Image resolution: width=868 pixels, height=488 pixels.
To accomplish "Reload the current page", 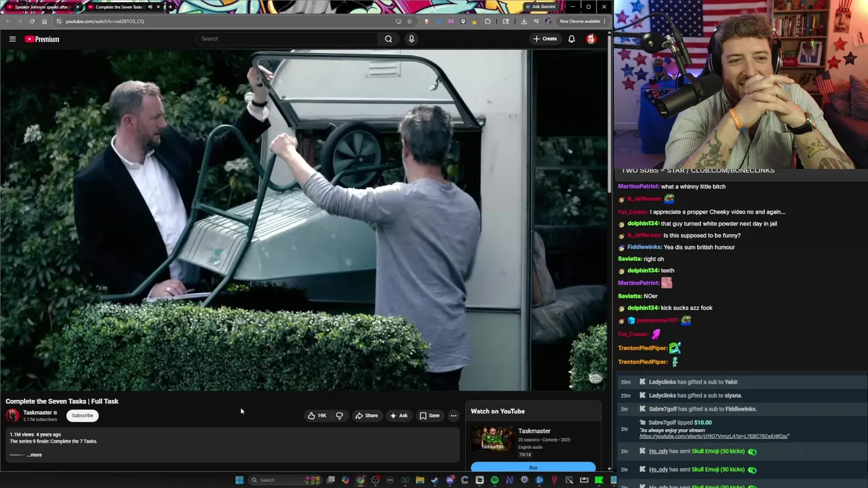I will pyautogui.click(x=32, y=21).
